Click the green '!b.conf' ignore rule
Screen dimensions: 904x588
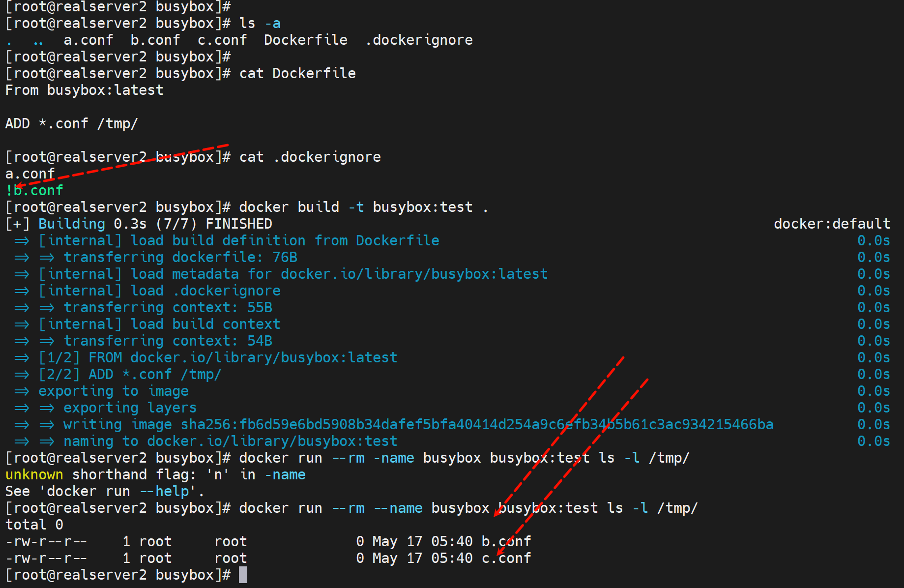(34, 190)
